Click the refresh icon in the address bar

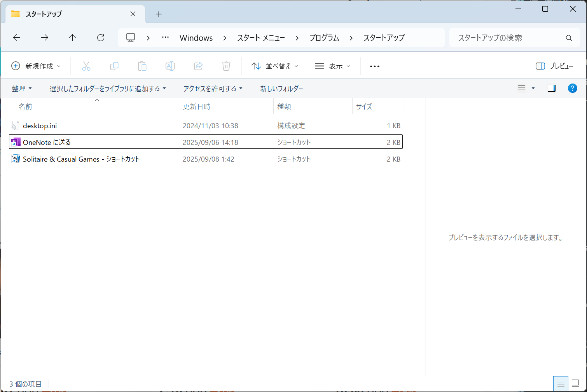pyautogui.click(x=101, y=37)
